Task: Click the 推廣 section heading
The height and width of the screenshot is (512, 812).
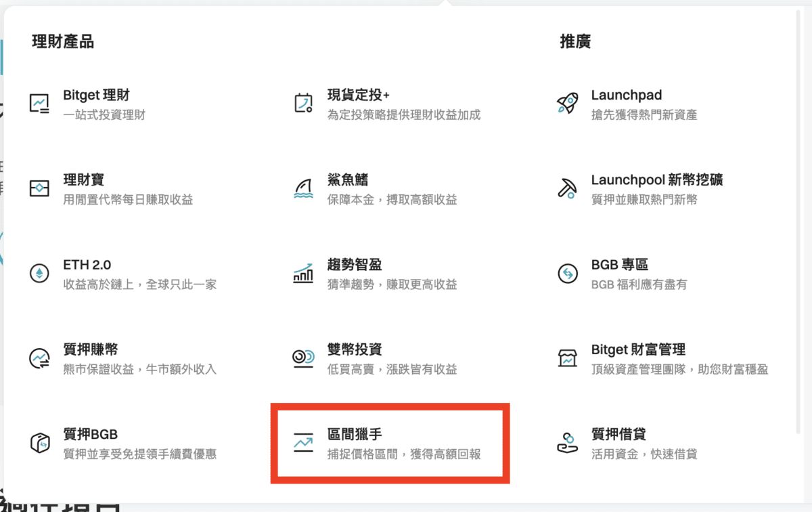Action: [575, 42]
